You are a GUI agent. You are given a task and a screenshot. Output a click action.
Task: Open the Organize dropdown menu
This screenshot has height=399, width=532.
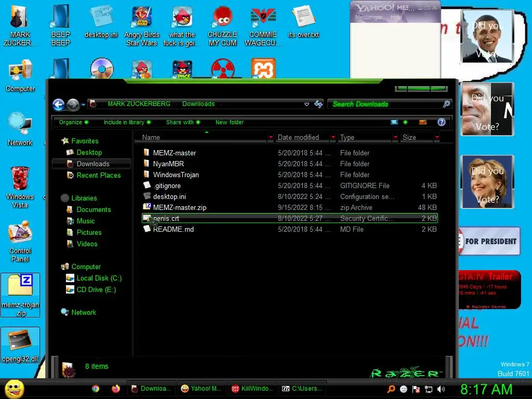coord(74,122)
